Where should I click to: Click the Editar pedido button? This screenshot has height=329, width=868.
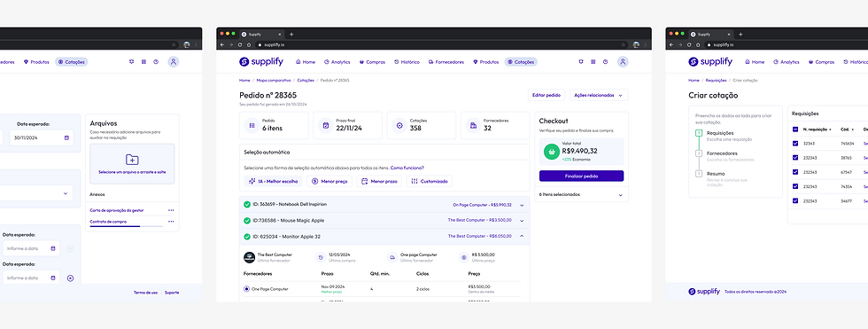(547, 95)
